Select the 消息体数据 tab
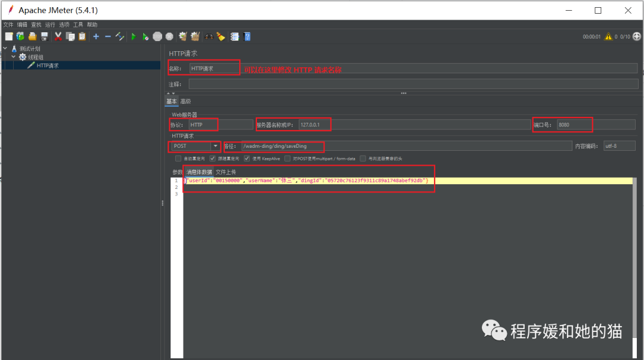Viewport: 644px width, 360px height. click(199, 172)
